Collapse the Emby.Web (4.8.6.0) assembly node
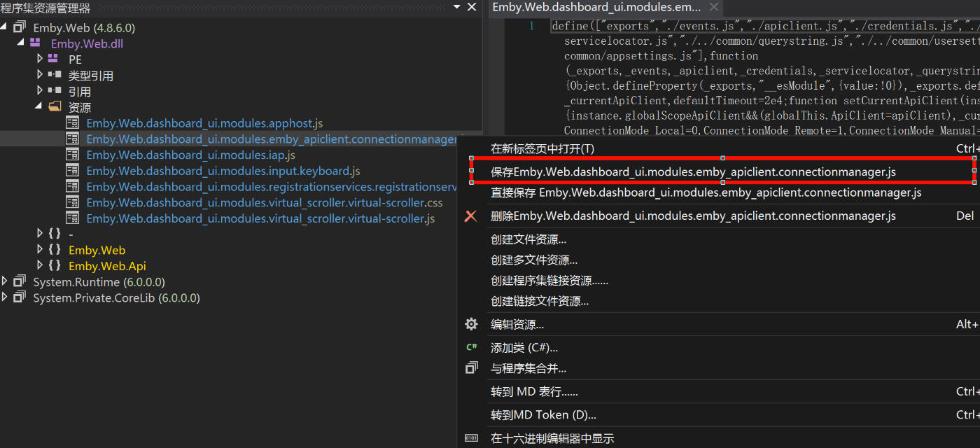Screen dimensions: 980x448 (5, 27)
